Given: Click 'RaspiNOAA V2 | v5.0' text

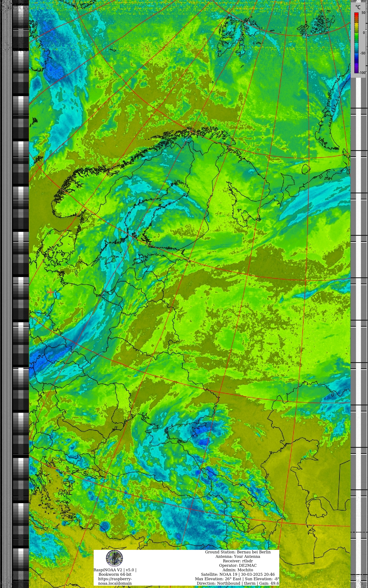Looking at the screenshot, I should (115, 570).
